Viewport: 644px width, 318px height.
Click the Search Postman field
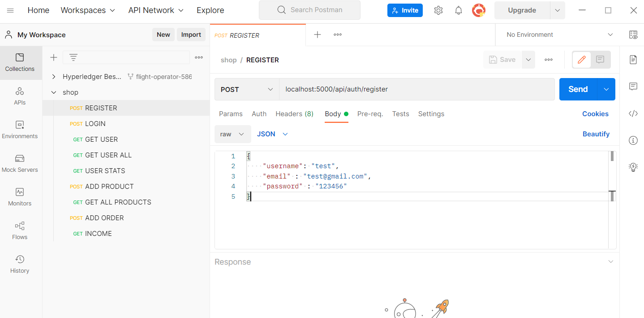click(309, 10)
